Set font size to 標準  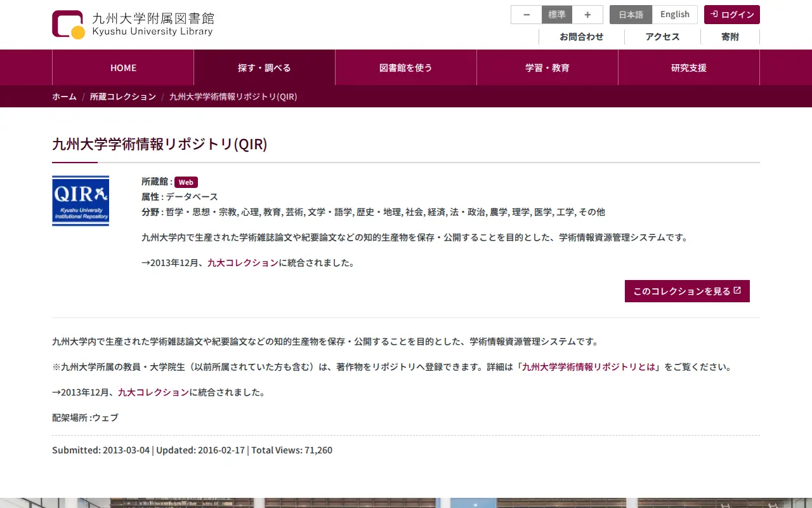point(557,15)
